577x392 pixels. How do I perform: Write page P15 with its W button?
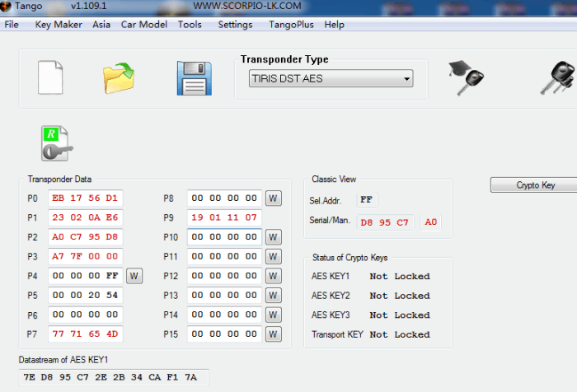tap(274, 334)
